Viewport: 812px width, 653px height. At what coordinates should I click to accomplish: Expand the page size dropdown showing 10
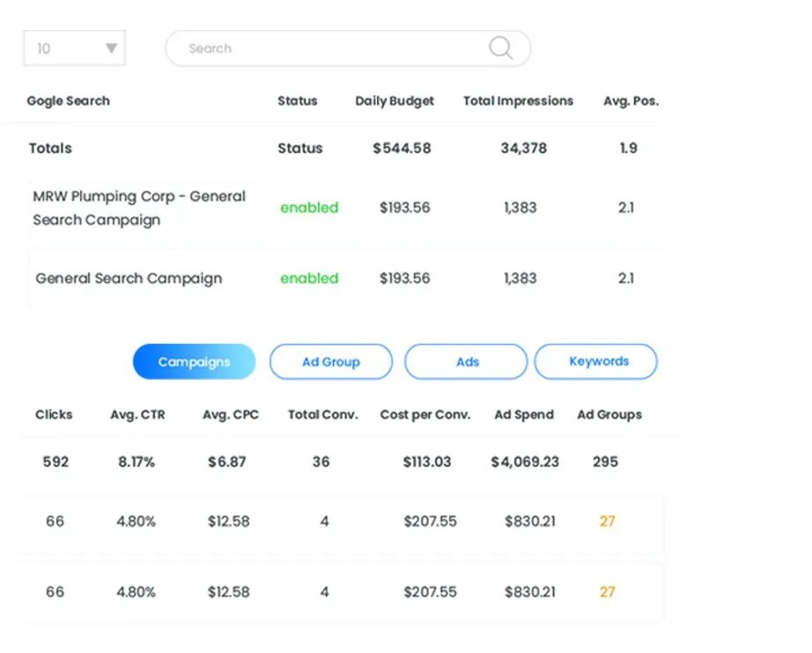pyautogui.click(x=74, y=48)
